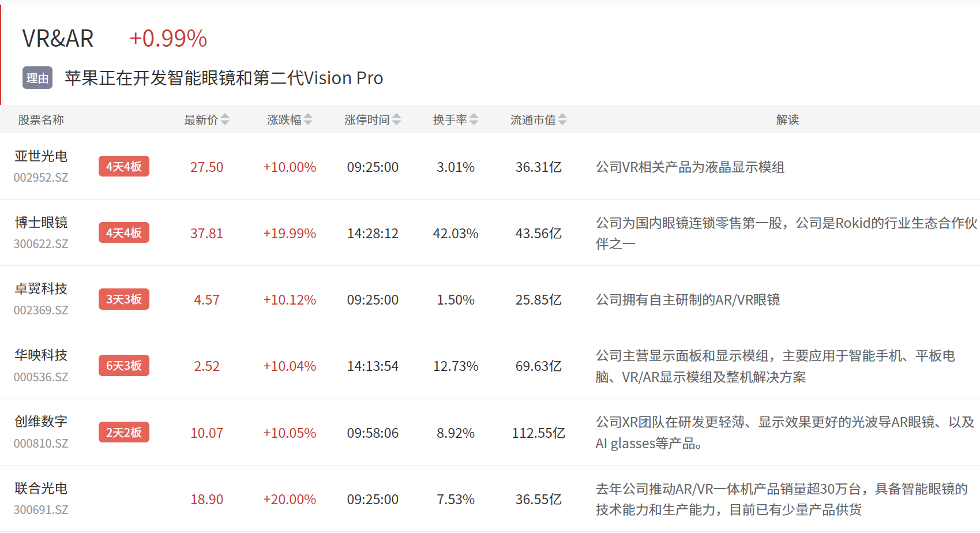Open the 亚世光电 stock link
This screenshot has height=533, width=980.
(41, 156)
